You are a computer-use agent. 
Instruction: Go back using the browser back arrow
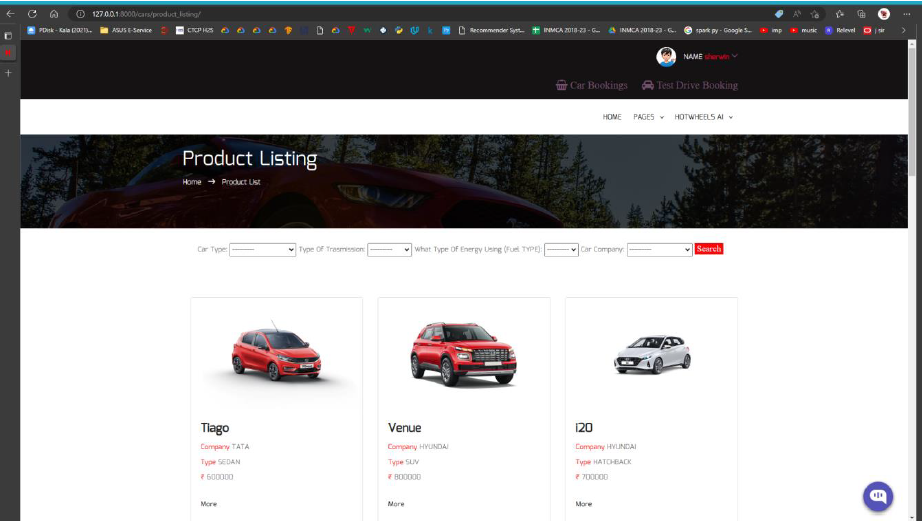coord(11,14)
